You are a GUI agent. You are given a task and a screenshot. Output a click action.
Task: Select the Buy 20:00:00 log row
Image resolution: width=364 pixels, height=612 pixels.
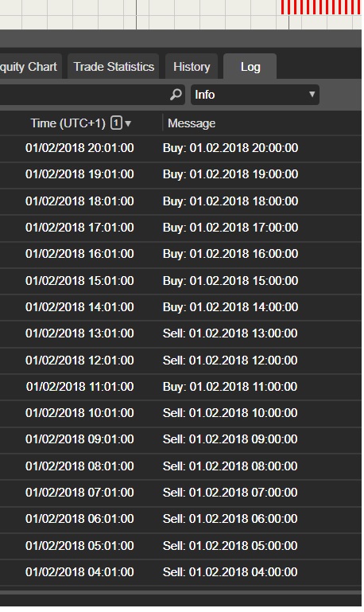180,148
